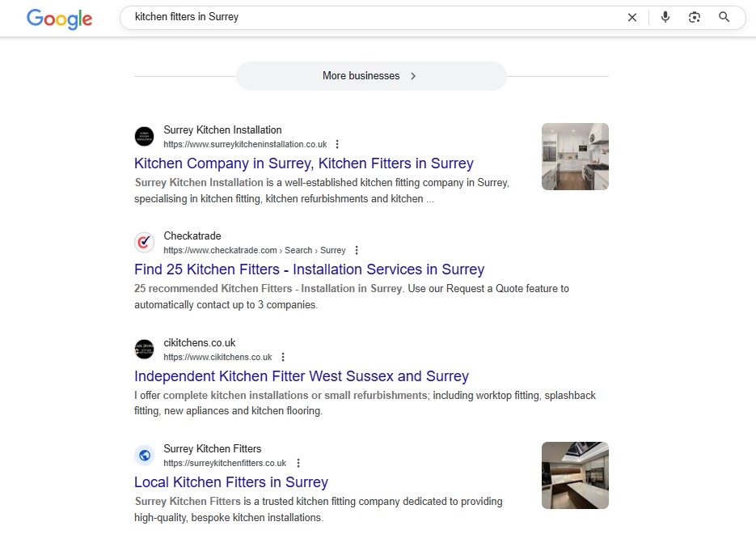Open three-dot menu for Checkatrade result
Screen dimensions: 756x543
[357, 250]
